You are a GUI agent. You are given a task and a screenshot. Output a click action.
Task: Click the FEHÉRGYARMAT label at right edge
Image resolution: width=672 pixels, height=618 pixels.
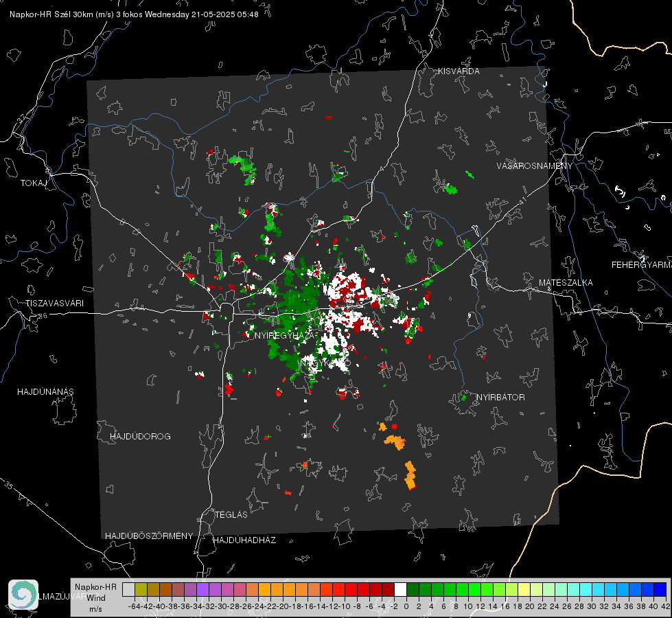coord(641,265)
